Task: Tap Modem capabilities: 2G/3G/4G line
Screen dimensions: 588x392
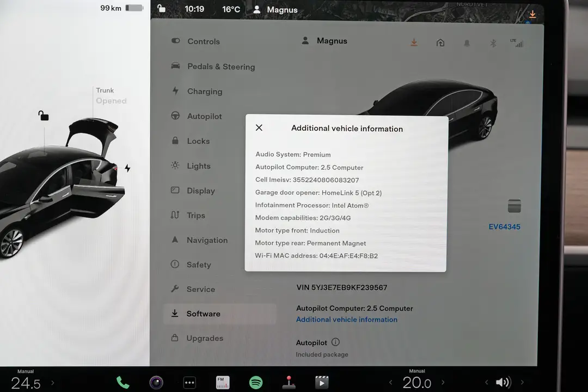Action: coord(303,218)
